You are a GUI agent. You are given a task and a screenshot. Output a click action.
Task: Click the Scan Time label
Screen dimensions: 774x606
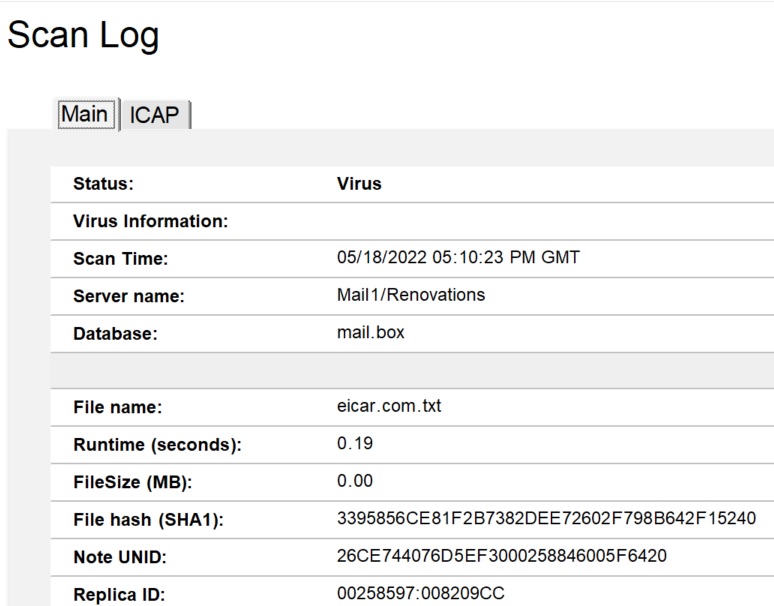click(120, 259)
